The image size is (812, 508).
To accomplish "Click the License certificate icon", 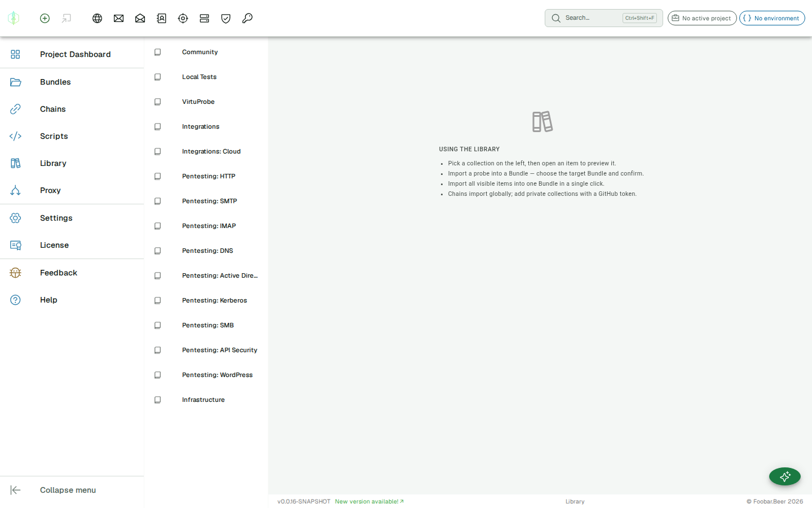I will tap(15, 245).
